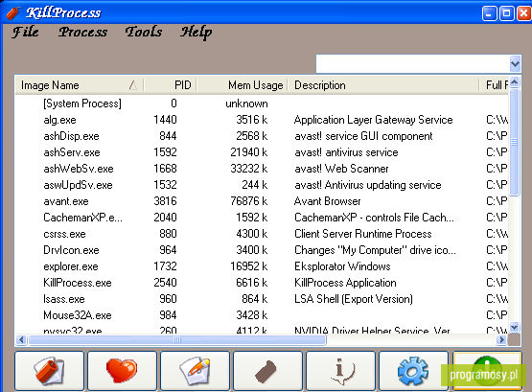Open the Process menu

click(x=82, y=32)
